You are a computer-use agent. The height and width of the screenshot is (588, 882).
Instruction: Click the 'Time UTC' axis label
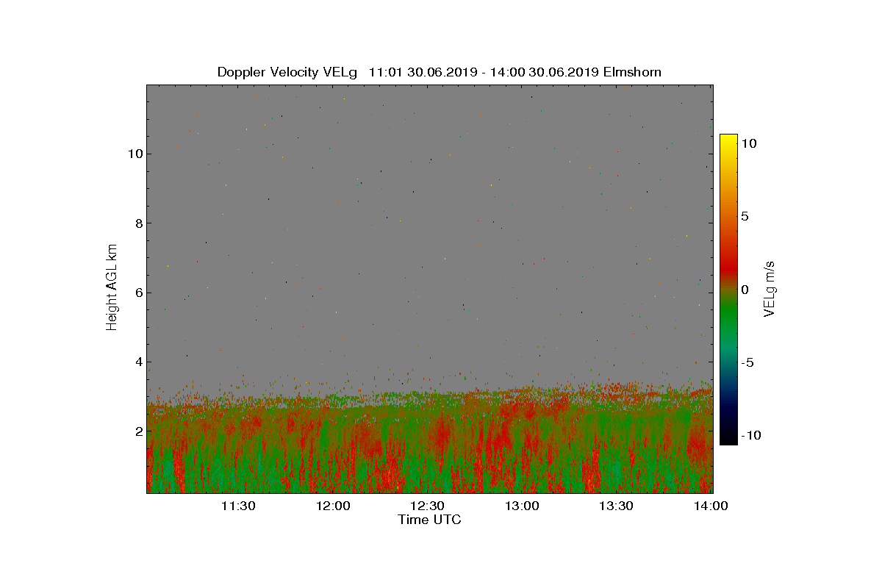(x=429, y=520)
